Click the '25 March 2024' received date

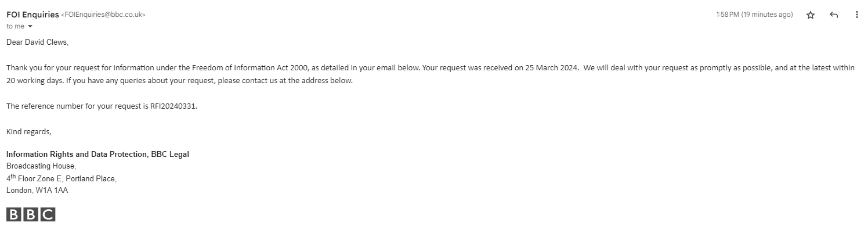[x=551, y=68]
